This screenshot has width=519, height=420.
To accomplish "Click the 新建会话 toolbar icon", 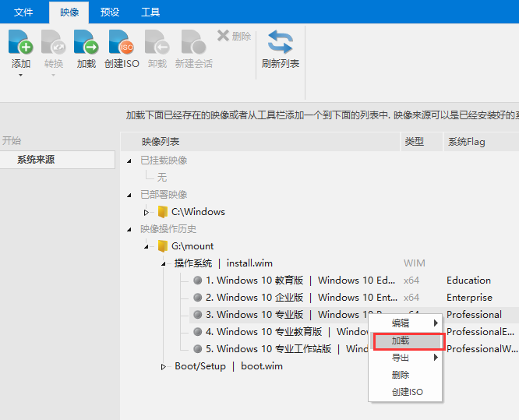I will pyautogui.click(x=193, y=42).
